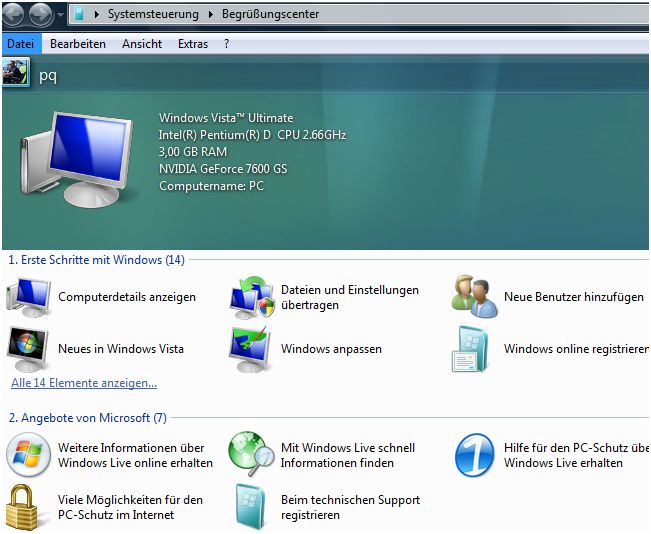Select the Computerdetails anzeigen label

(x=127, y=297)
